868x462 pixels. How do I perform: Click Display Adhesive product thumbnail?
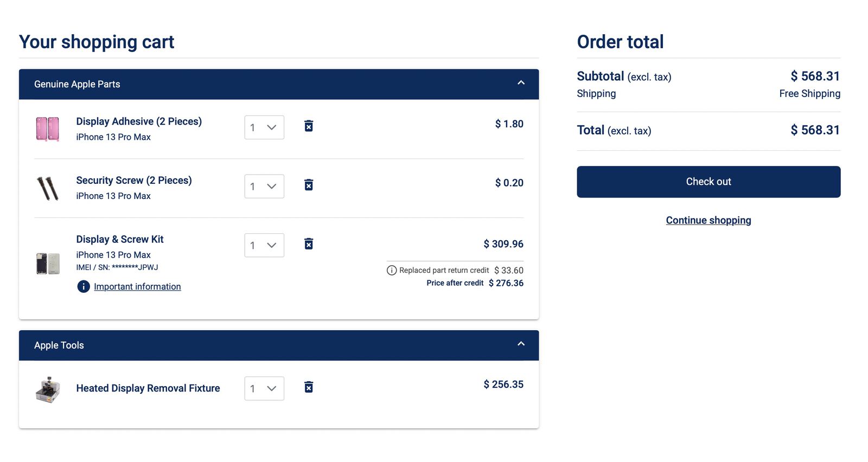(x=48, y=129)
